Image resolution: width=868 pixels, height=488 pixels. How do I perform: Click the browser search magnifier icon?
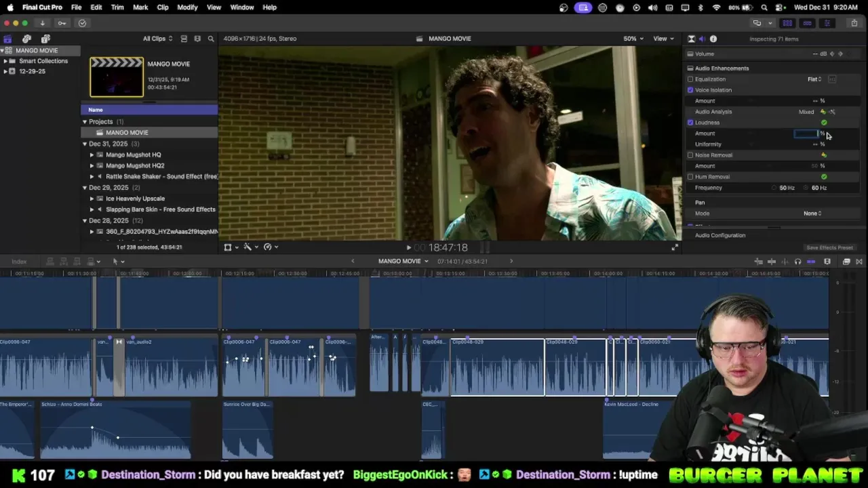coord(211,39)
